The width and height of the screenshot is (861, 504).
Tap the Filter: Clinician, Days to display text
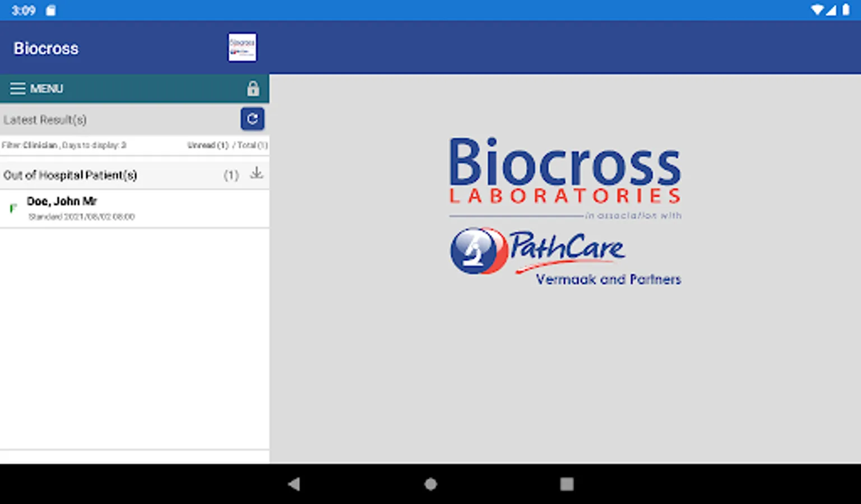pyautogui.click(x=64, y=145)
